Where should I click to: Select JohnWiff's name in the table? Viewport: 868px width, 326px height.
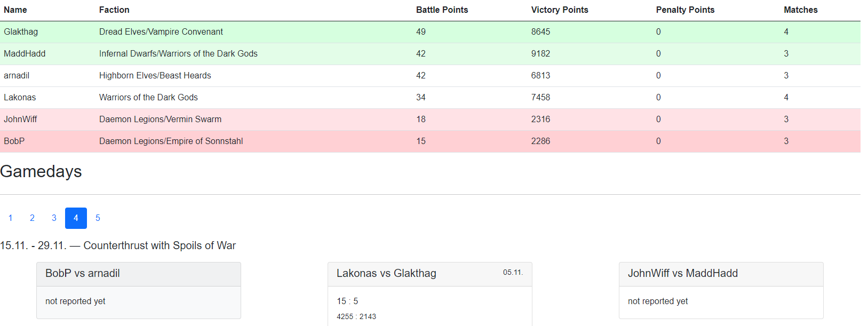20,119
